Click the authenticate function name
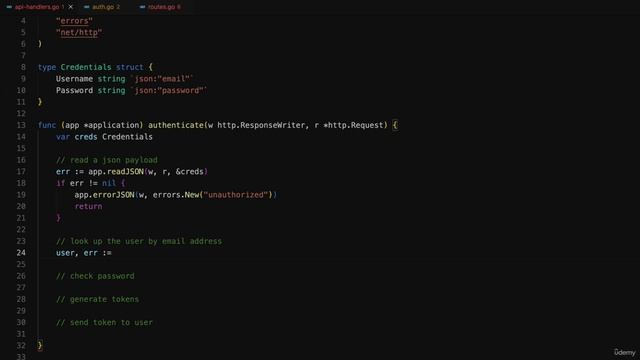This screenshot has width=640, height=360. click(176, 125)
